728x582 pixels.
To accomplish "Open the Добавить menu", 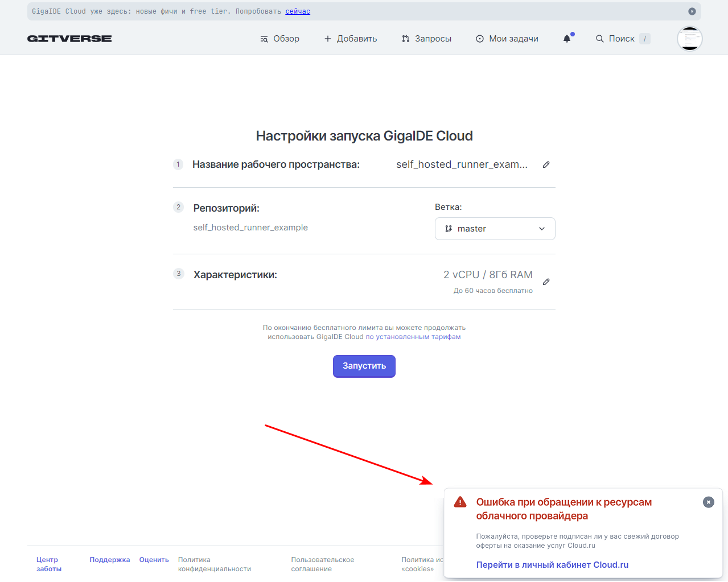I will [351, 39].
